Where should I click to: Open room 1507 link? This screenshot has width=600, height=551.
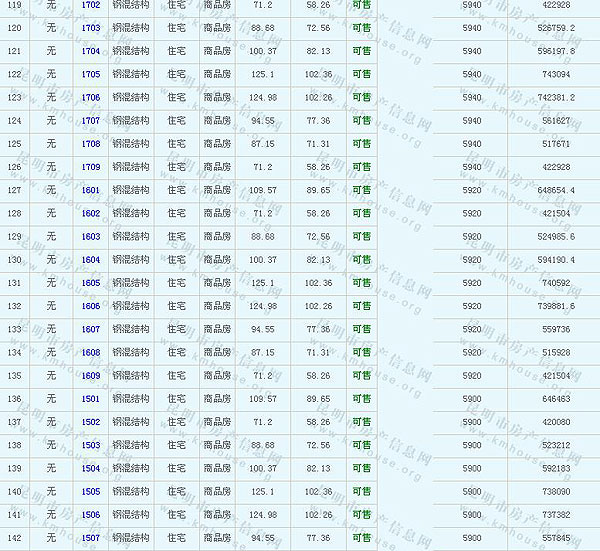click(x=91, y=538)
